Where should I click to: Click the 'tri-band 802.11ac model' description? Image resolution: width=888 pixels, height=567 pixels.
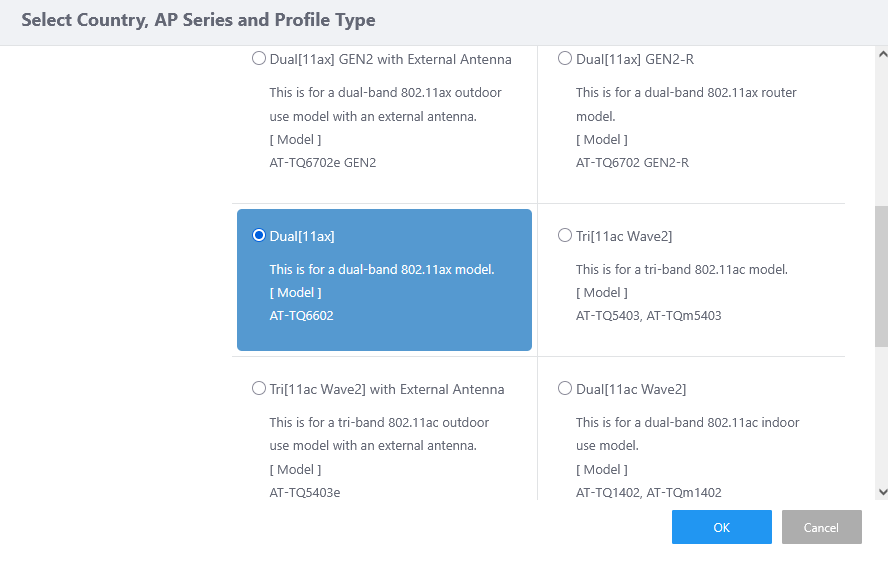pyautogui.click(x=682, y=270)
